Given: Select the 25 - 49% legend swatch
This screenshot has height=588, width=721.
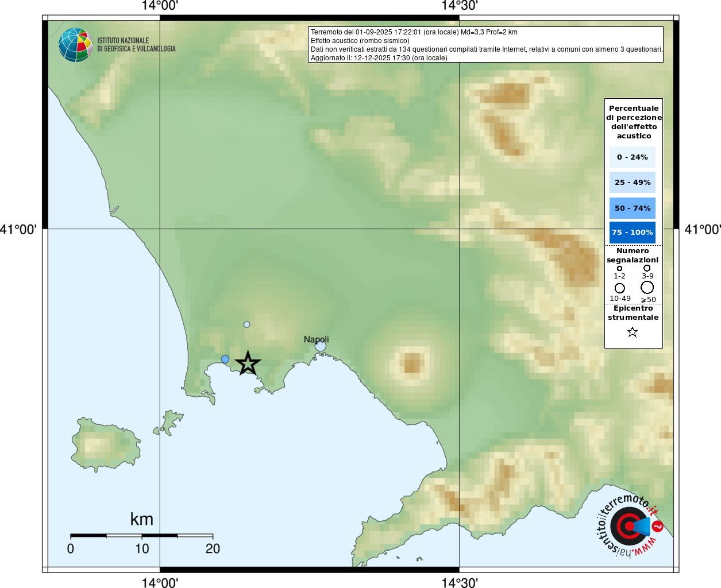Looking at the screenshot, I should click(x=632, y=183).
